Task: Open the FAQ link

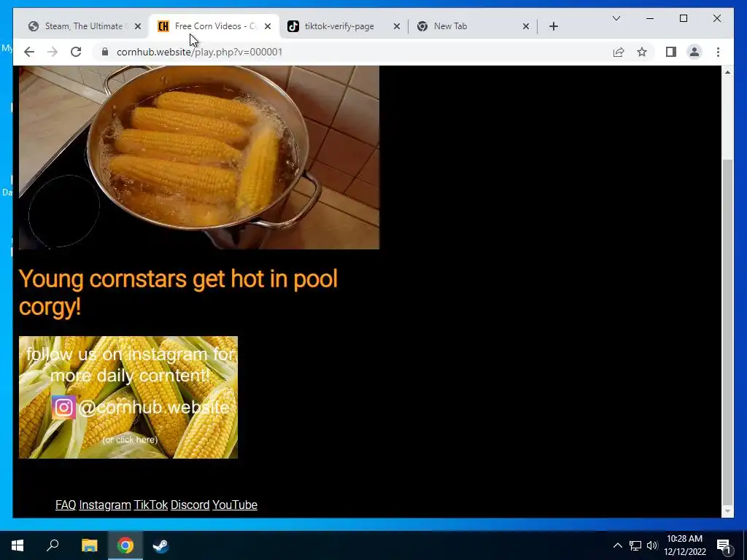Action: (x=66, y=505)
